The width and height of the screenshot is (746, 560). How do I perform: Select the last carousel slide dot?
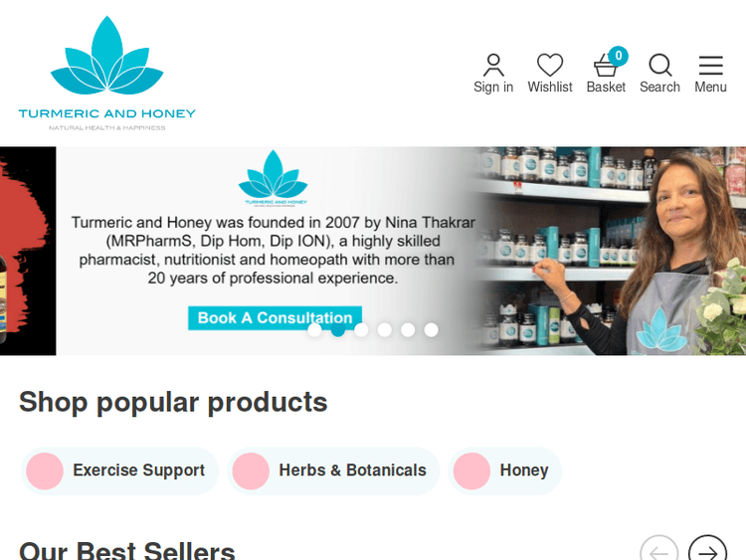[x=431, y=329]
